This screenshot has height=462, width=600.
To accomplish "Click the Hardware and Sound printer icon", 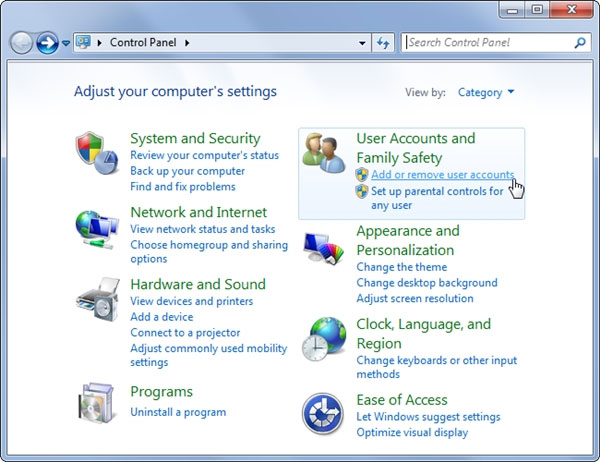I will [98, 299].
